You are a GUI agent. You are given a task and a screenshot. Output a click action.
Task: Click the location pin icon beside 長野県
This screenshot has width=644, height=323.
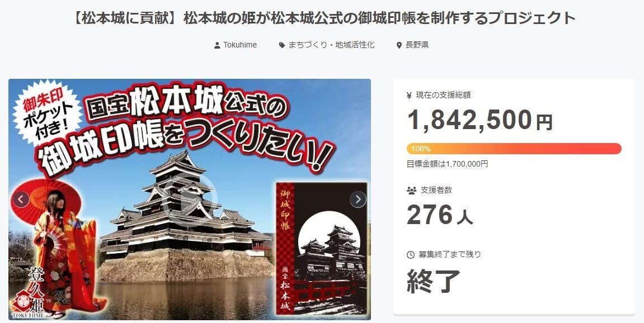[x=399, y=45]
